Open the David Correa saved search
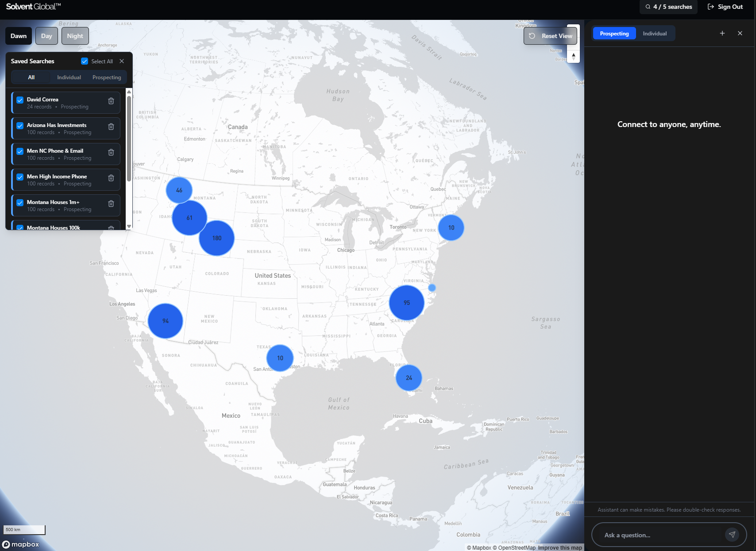Viewport: 756px width, 551px height. (x=66, y=103)
